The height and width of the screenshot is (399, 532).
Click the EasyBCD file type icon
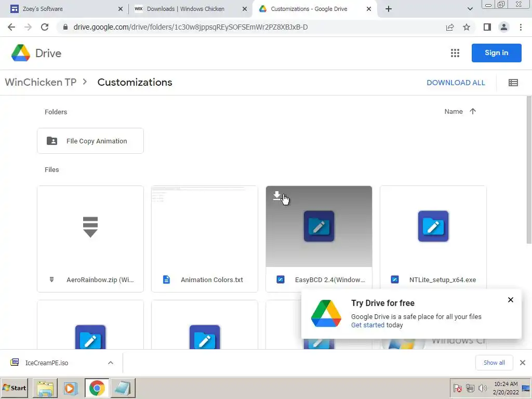[x=281, y=280]
